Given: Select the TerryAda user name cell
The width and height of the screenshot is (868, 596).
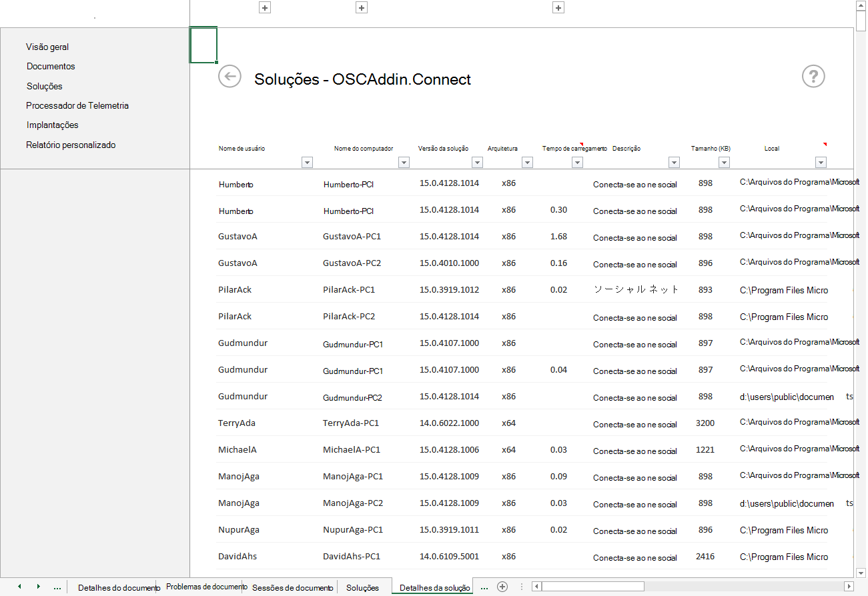Looking at the screenshot, I should tap(237, 423).
